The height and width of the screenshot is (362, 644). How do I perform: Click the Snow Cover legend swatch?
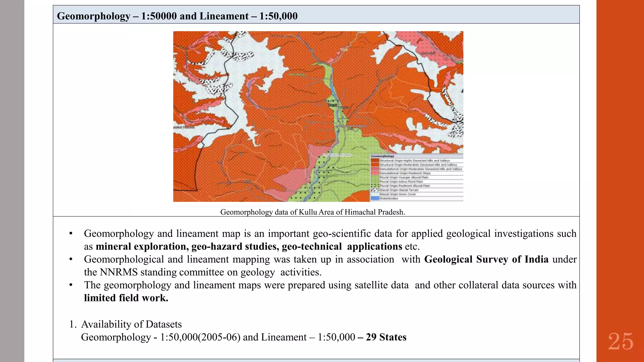click(375, 194)
